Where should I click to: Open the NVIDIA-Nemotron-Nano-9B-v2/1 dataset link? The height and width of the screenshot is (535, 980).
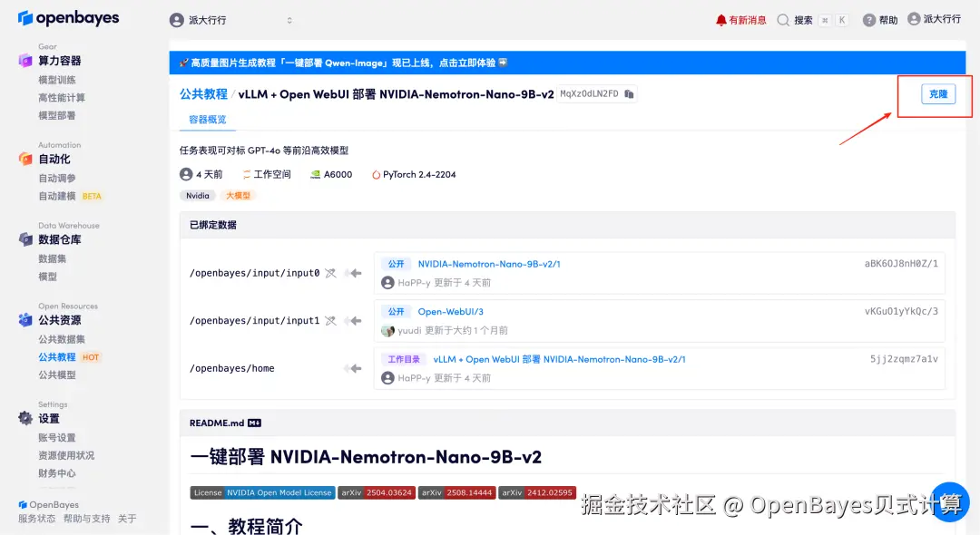[x=489, y=264]
